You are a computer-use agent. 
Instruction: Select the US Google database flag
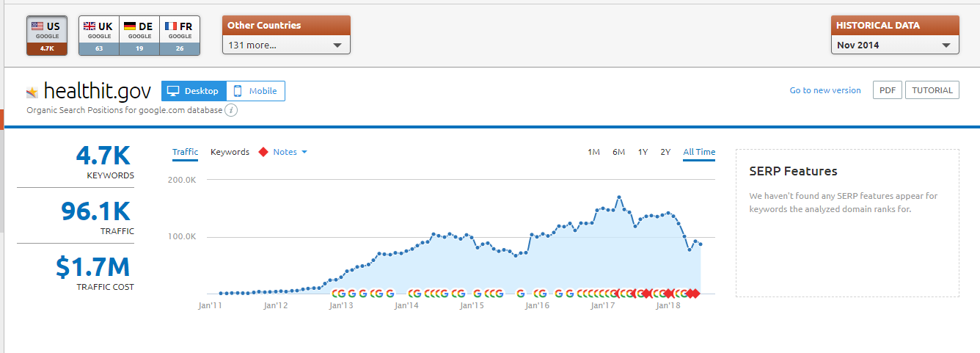[37, 26]
